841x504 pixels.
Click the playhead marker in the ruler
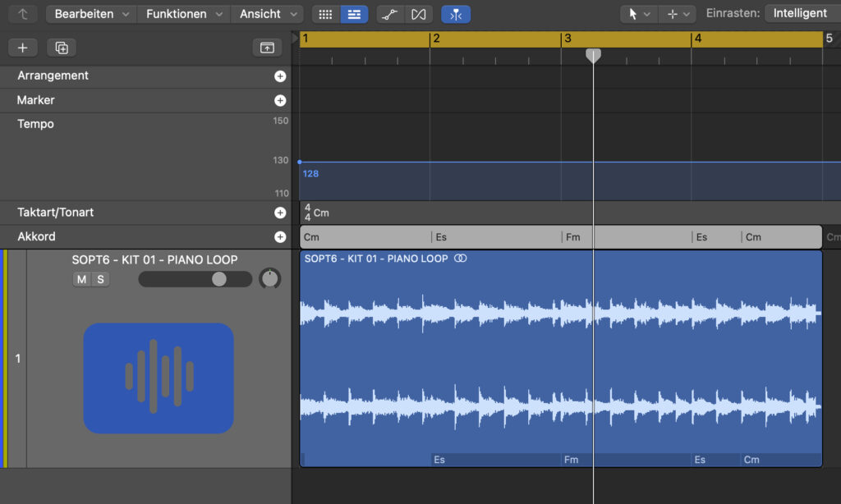[x=593, y=55]
